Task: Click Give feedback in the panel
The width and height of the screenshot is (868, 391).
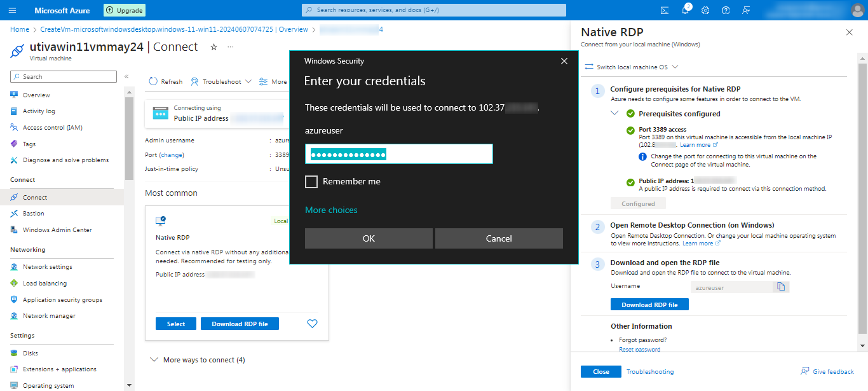Action: pos(827,372)
